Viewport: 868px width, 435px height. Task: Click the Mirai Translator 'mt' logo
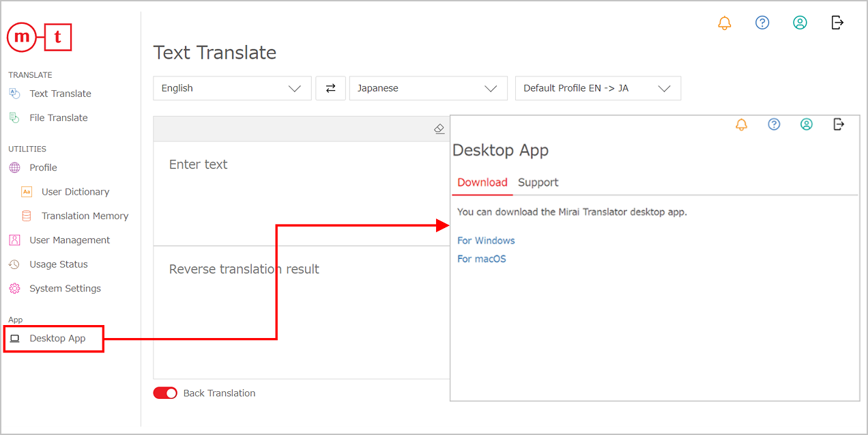(x=39, y=38)
